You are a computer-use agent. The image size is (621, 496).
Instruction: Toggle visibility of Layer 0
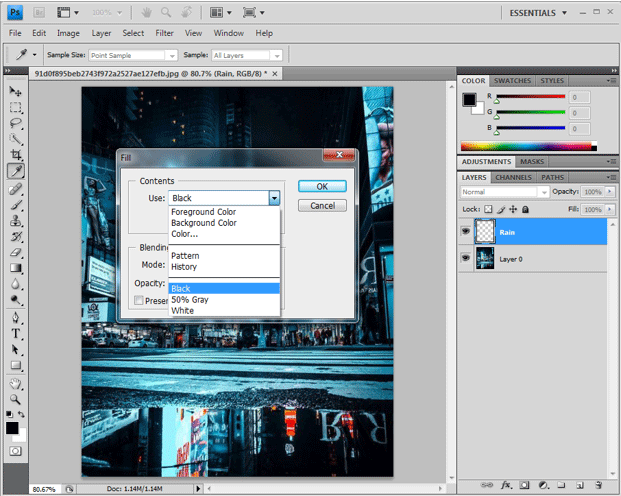[x=467, y=258]
